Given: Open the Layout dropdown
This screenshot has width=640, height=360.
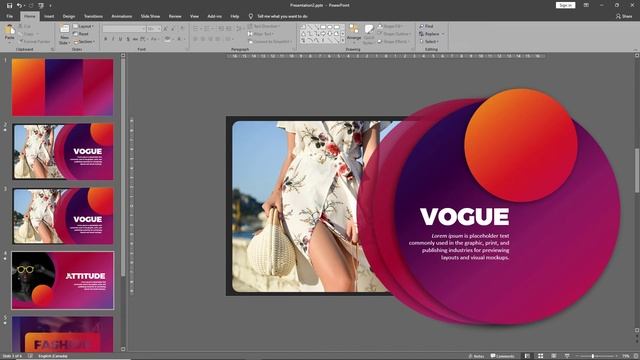Looking at the screenshot, I should 83,27.
